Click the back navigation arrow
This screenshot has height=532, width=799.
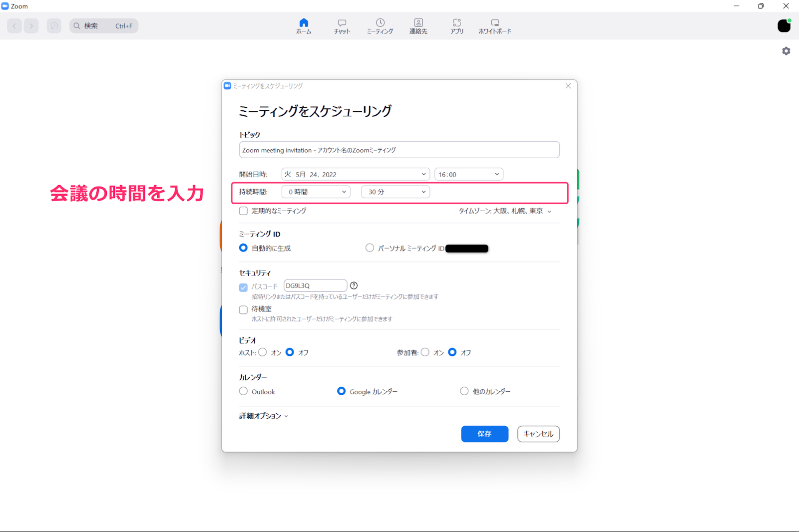tap(14, 26)
